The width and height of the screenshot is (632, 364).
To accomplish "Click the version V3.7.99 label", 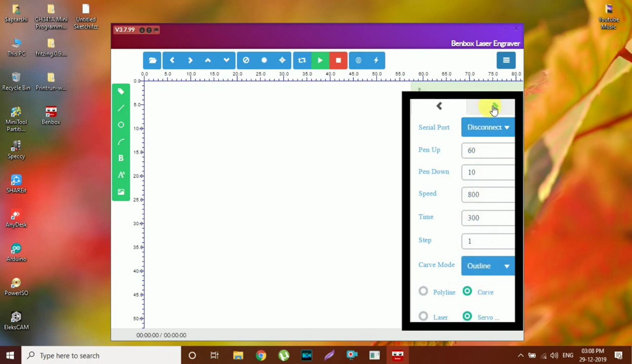I will (124, 30).
